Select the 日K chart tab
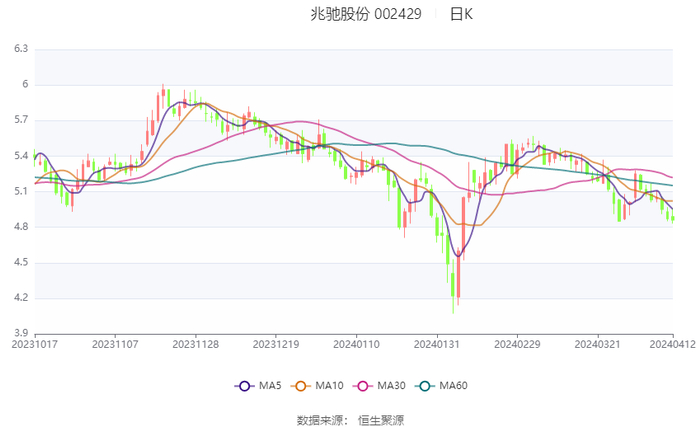Image resolution: width=700 pixels, height=427 pixels. [x=461, y=14]
